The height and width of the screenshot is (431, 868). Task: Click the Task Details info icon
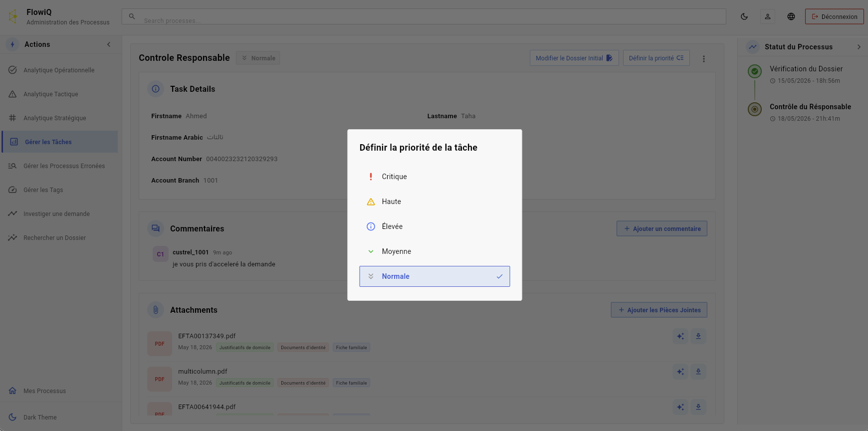(156, 89)
